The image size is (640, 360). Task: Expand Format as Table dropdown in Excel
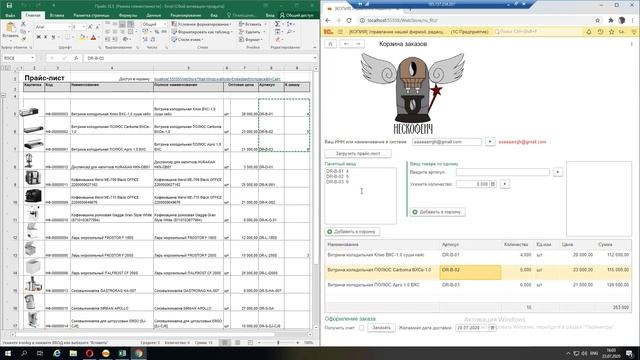point(231,32)
